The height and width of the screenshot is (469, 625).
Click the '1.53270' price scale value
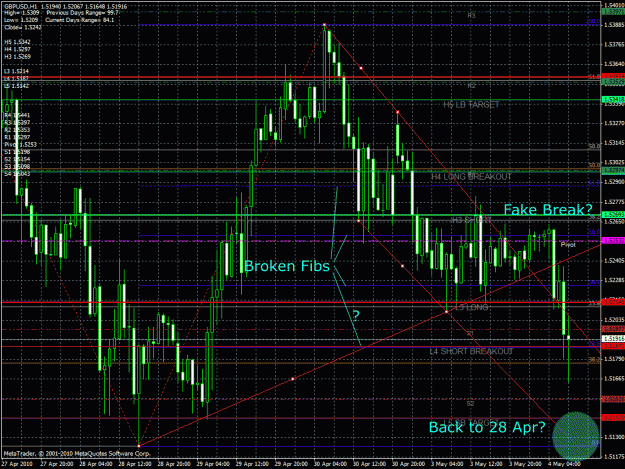(x=614, y=123)
